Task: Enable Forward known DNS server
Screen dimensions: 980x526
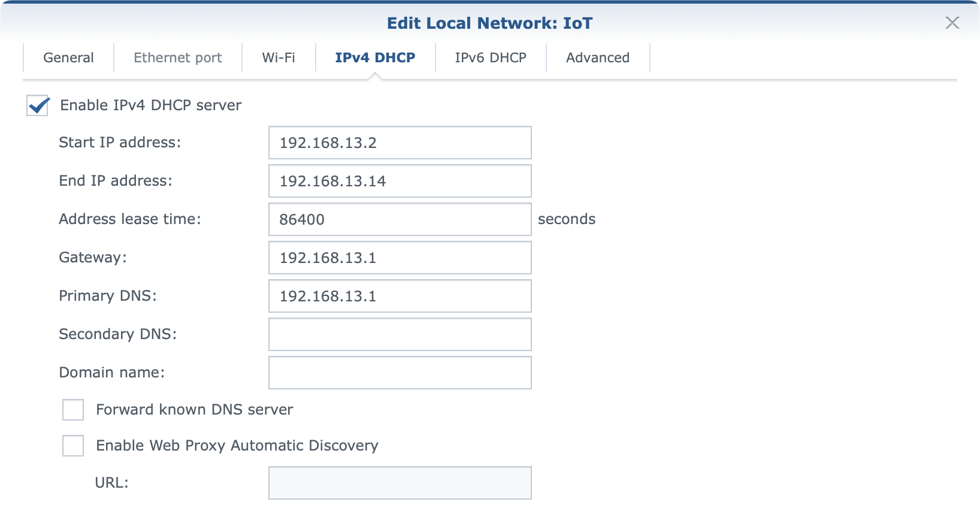Action: (73, 410)
